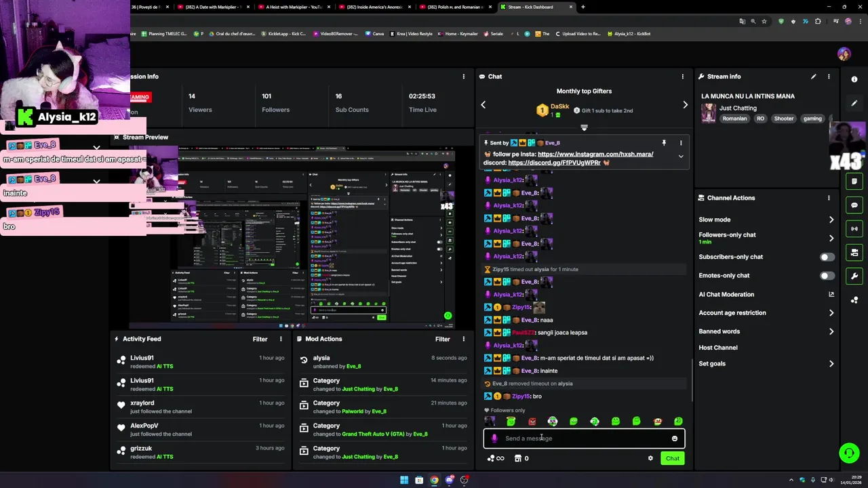The image size is (868, 488).
Task: Go to next top gifter slide
Action: pos(685,105)
